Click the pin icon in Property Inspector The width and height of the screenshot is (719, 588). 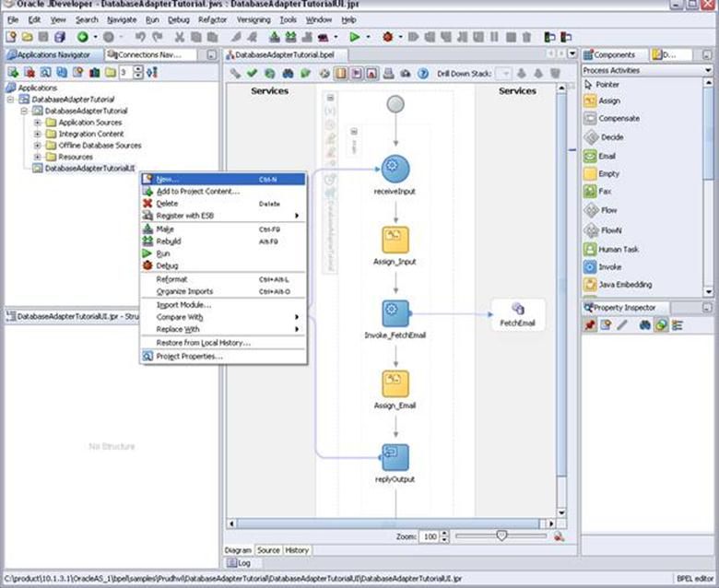pyautogui.click(x=590, y=325)
